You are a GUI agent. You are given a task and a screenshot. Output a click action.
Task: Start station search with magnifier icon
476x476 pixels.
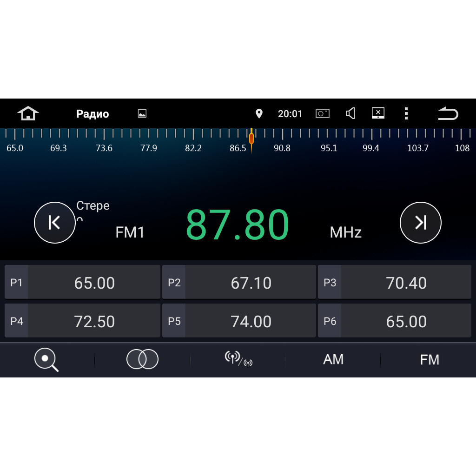(x=46, y=360)
